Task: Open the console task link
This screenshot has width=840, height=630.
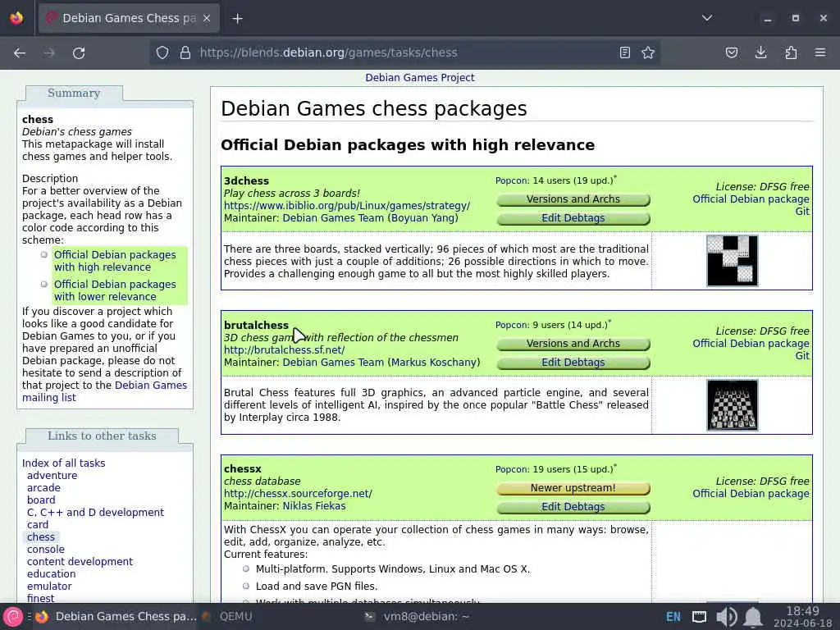Action: (46, 549)
